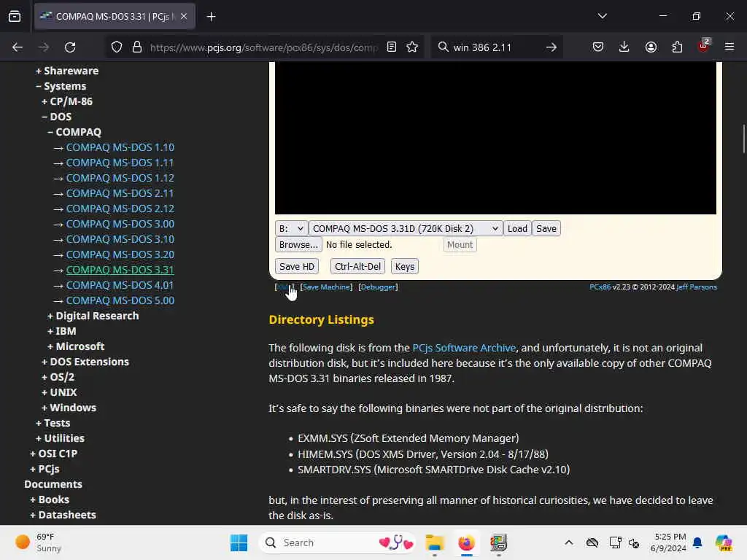The width and height of the screenshot is (747, 560).
Task: Select the highlighted COMPAQ MS-DOS 3.31 link
Action: [120, 270]
